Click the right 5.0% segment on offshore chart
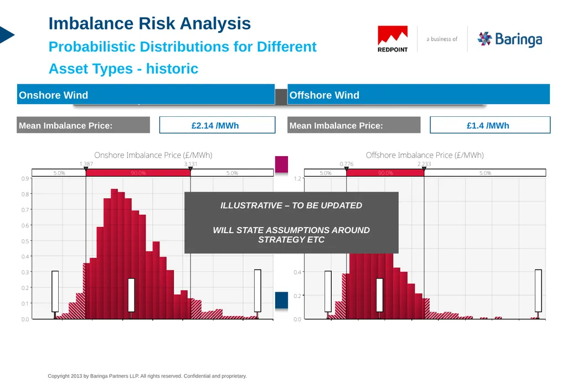 (485, 173)
